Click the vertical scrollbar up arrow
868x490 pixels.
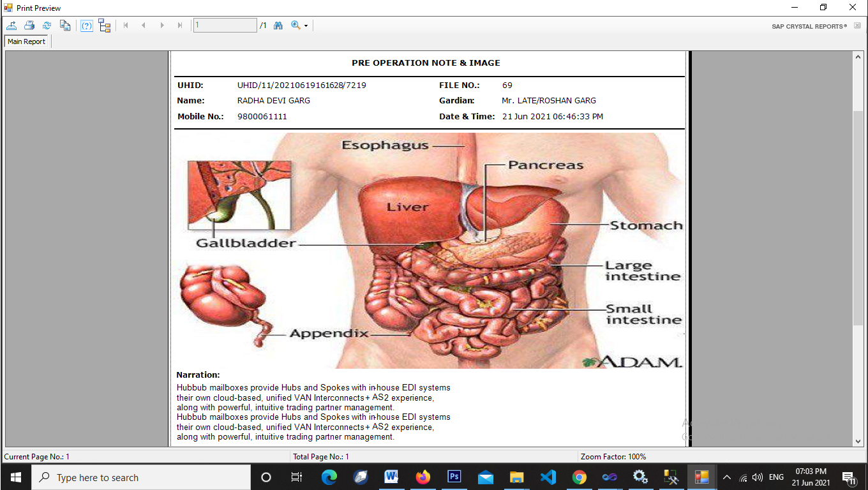(858, 57)
